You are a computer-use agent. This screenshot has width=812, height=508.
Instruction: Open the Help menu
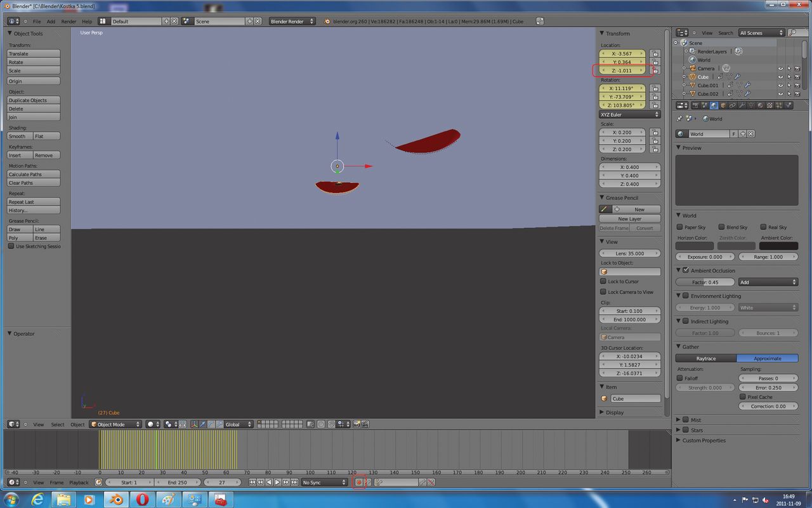pyautogui.click(x=87, y=22)
